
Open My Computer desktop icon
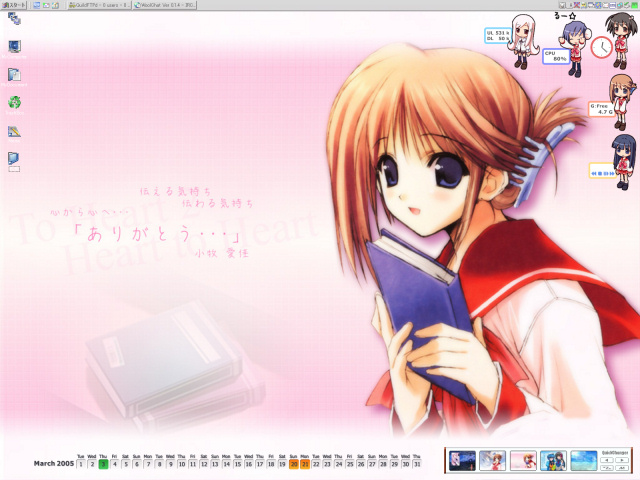(x=14, y=49)
